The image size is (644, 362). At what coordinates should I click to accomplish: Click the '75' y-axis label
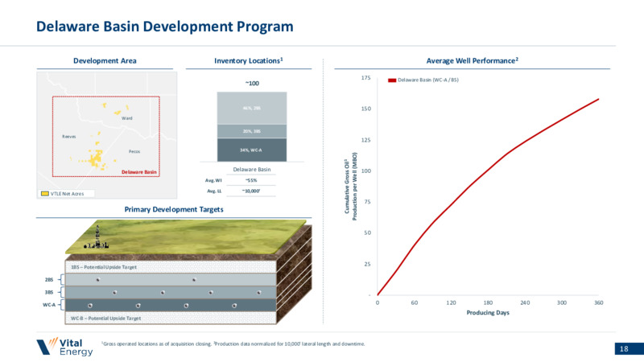[x=367, y=202]
